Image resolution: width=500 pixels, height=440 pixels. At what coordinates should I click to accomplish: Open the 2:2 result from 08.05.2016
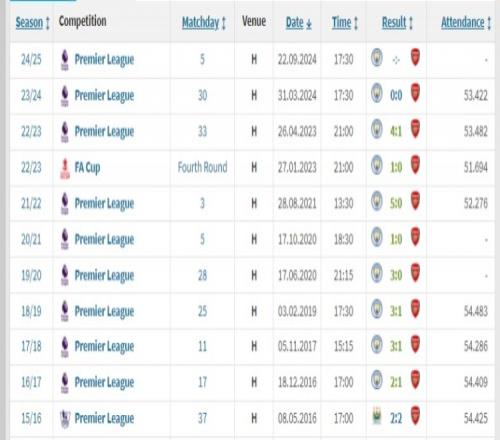coord(396,418)
